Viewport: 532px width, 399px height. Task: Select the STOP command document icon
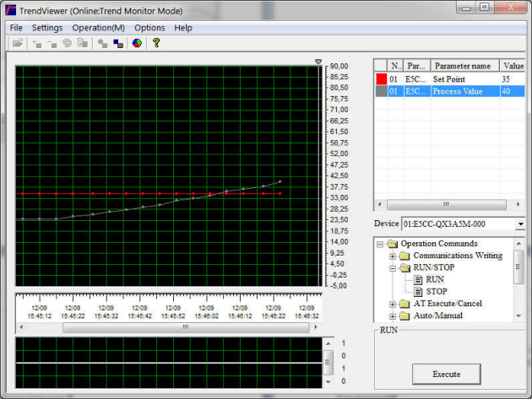418,292
